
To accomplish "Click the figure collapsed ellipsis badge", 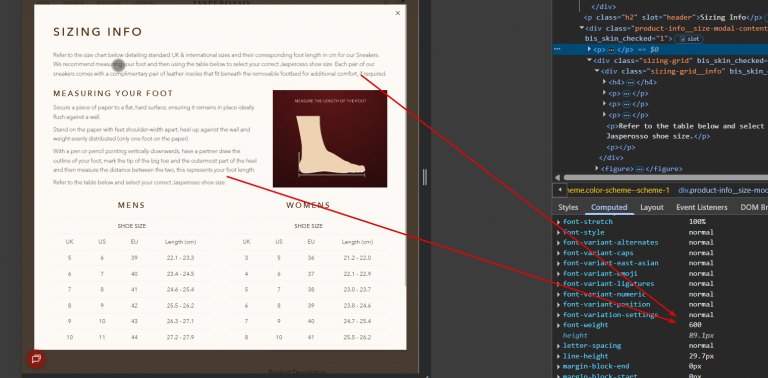I will 639,169.
